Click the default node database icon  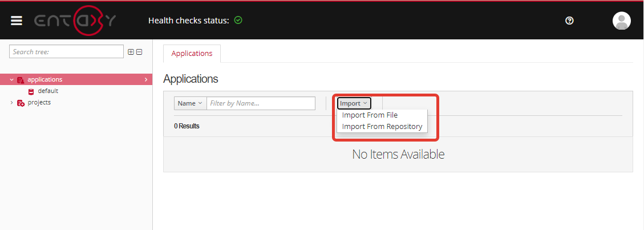(x=31, y=91)
